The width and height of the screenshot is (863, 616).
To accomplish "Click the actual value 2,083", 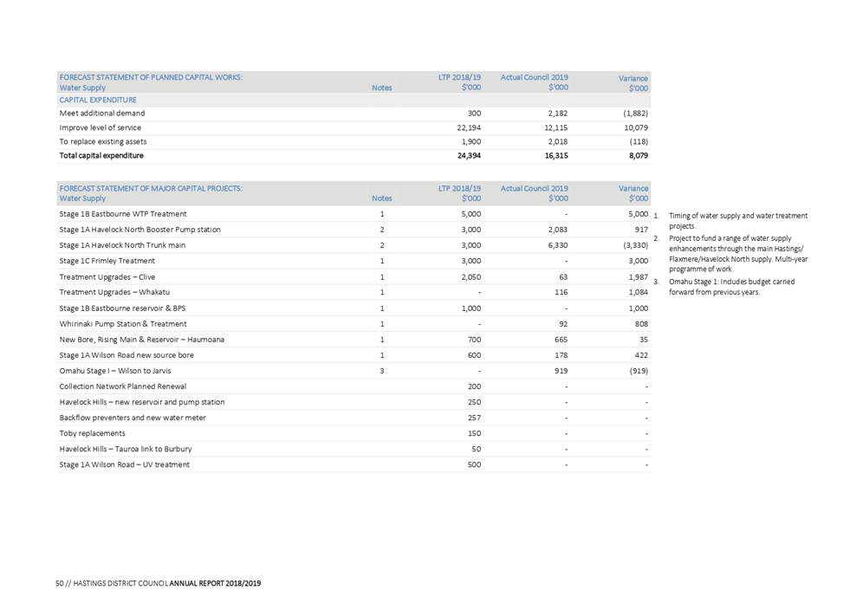I will tap(557, 230).
